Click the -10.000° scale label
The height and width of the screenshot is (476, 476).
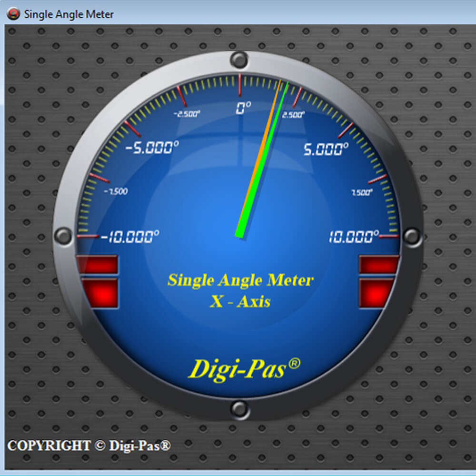[x=130, y=236]
